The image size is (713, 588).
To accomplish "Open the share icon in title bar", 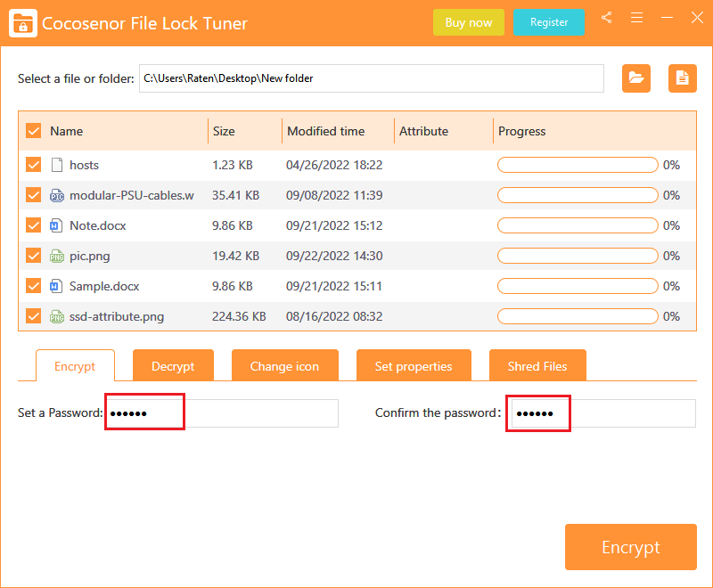I will coord(606,18).
